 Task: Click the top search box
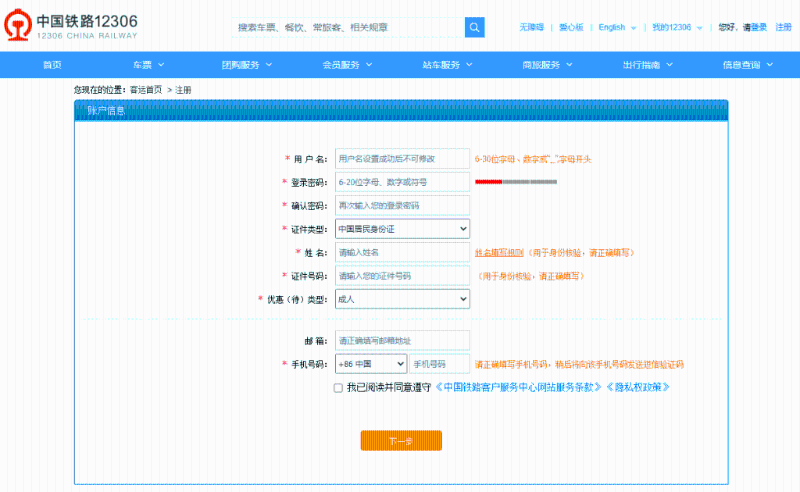pyautogui.click(x=348, y=27)
